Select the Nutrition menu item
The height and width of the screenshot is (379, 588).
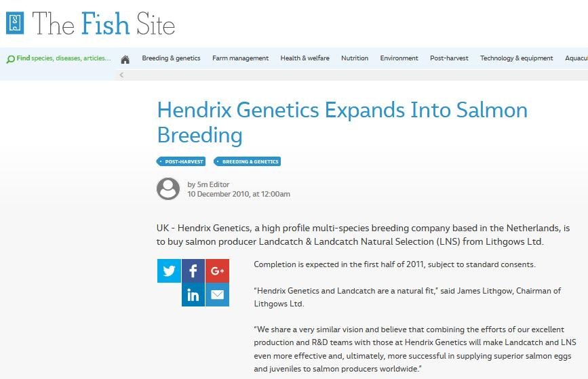pyautogui.click(x=355, y=58)
